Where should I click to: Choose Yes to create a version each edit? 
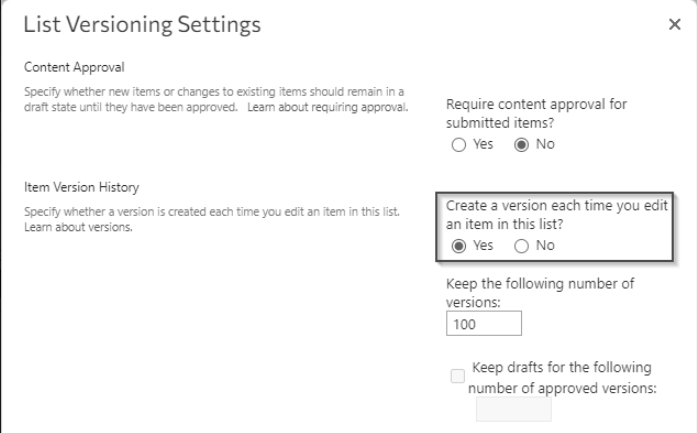coord(460,245)
